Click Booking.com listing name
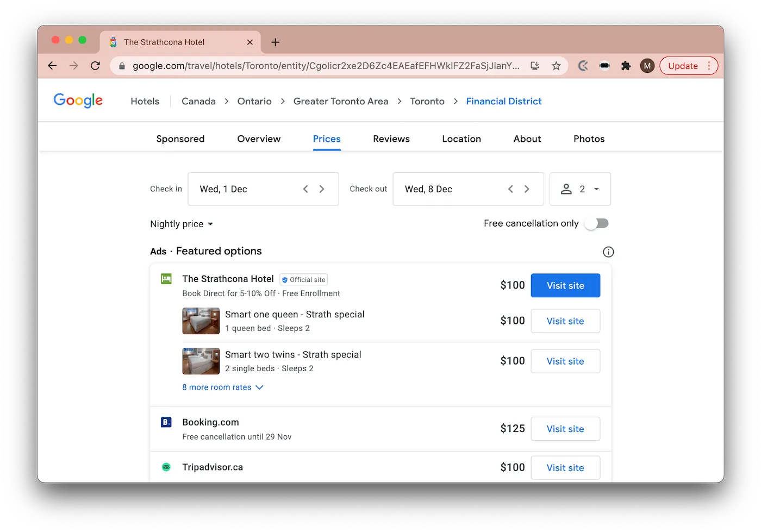This screenshot has width=761, height=532. click(210, 422)
